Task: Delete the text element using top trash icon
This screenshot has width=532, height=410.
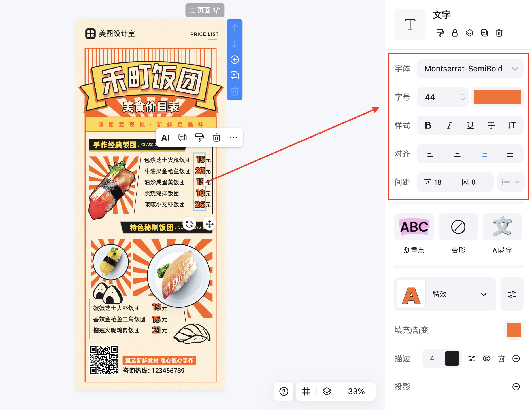Action: click(499, 33)
